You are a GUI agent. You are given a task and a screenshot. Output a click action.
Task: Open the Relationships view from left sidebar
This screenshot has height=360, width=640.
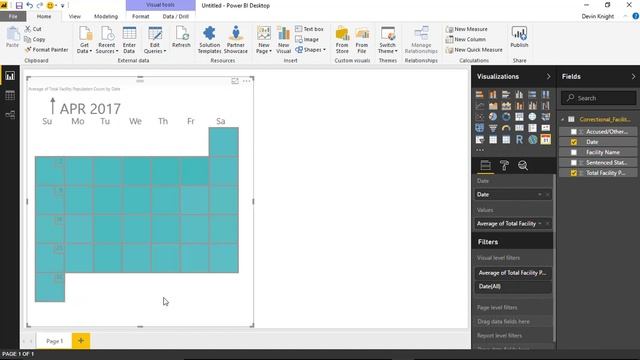click(10, 115)
